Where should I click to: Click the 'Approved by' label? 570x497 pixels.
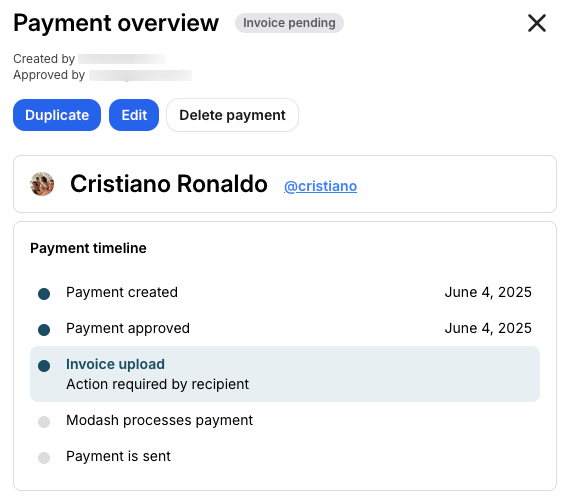(49, 75)
